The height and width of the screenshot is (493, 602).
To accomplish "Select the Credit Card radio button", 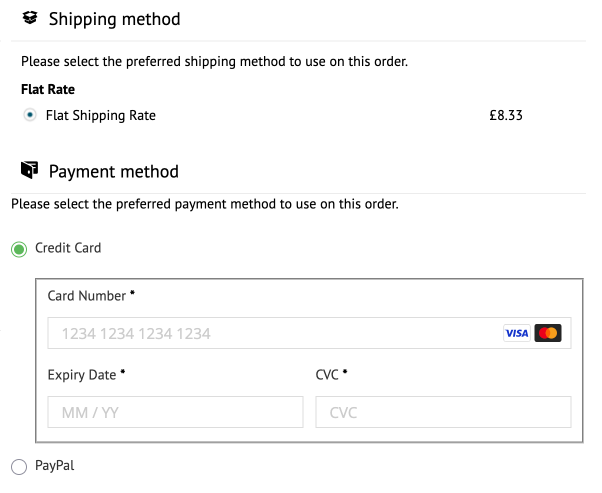I will click(19, 249).
